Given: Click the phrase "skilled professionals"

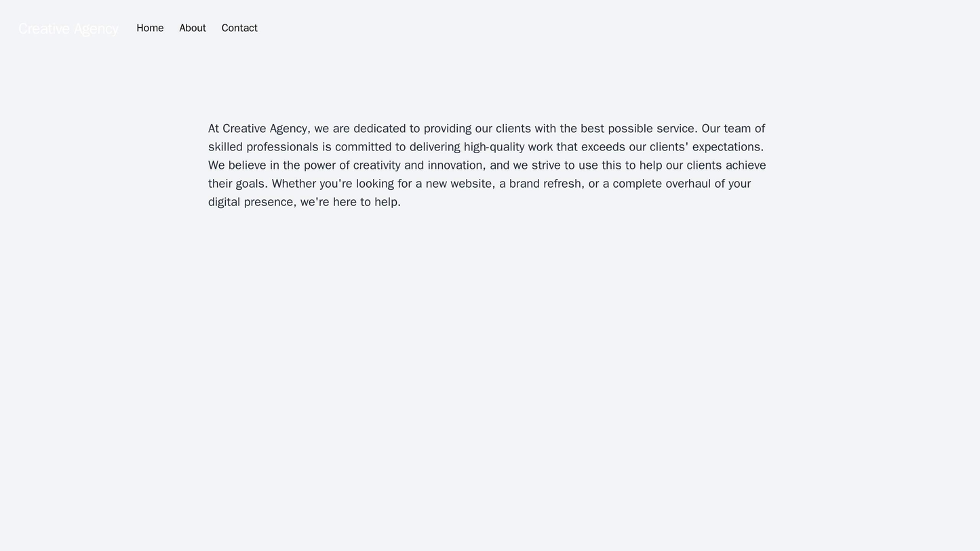Looking at the screenshot, I should click(262, 147).
